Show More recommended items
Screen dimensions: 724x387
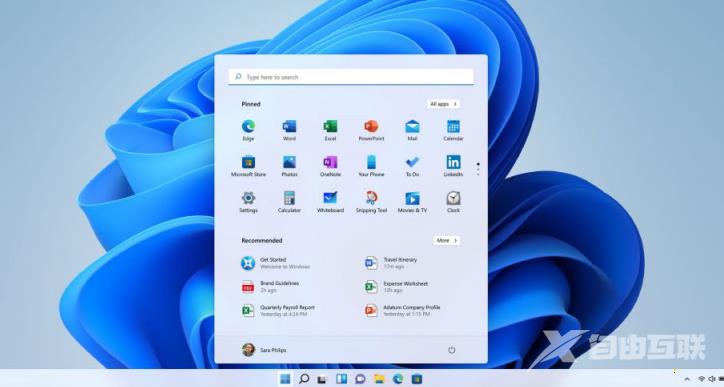tap(446, 240)
